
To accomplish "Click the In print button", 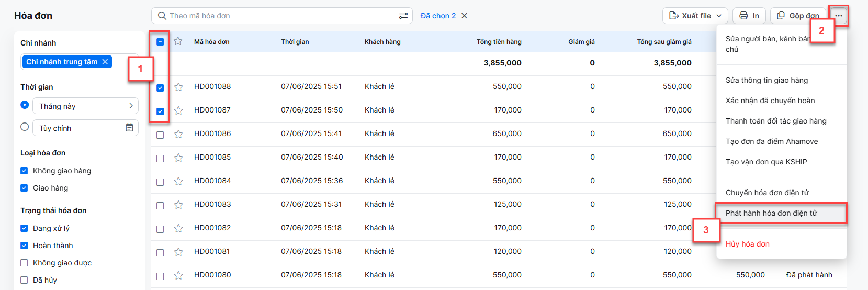I will (749, 16).
